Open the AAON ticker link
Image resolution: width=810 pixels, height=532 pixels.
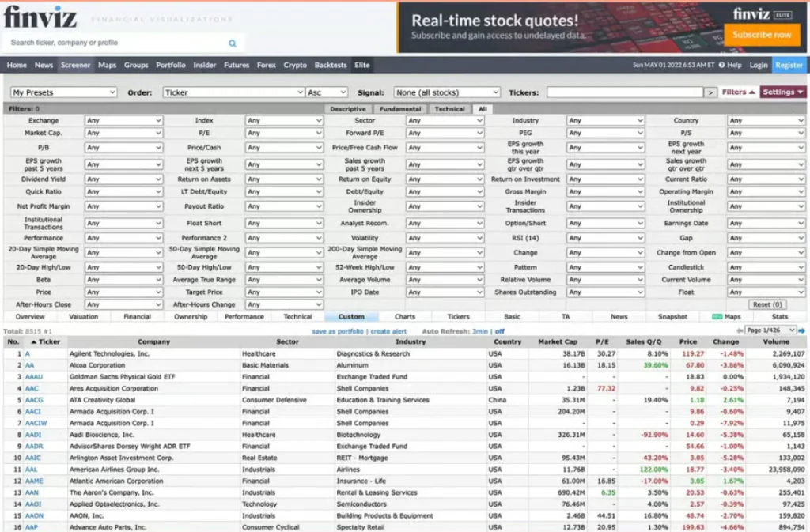(x=34, y=515)
